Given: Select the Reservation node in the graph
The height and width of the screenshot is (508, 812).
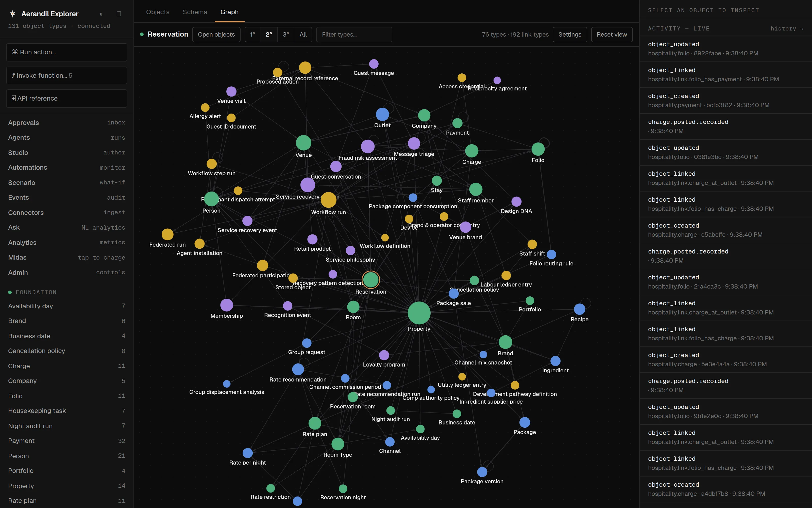Looking at the screenshot, I should (x=371, y=280).
